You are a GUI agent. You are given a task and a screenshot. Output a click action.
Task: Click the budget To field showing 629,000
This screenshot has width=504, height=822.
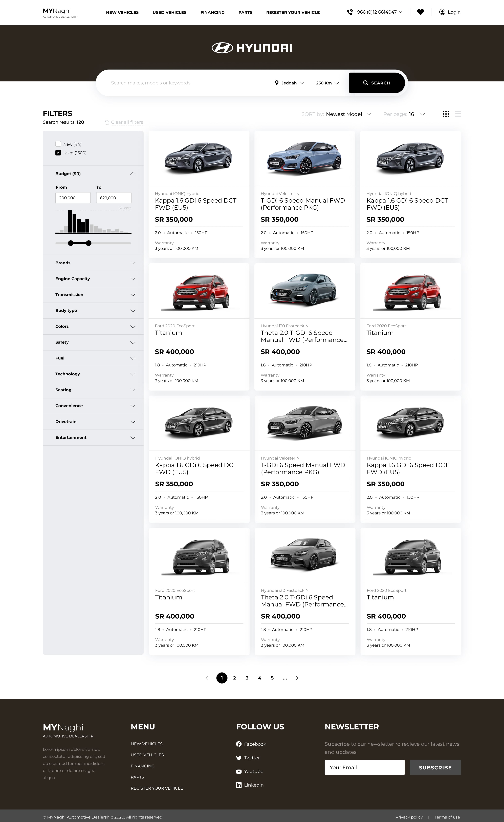tap(114, 198)
